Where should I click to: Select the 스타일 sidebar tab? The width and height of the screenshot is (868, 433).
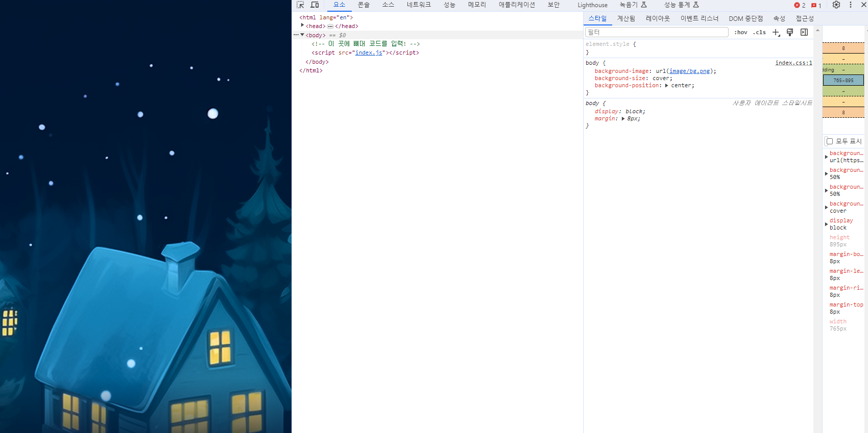[597, 19]
